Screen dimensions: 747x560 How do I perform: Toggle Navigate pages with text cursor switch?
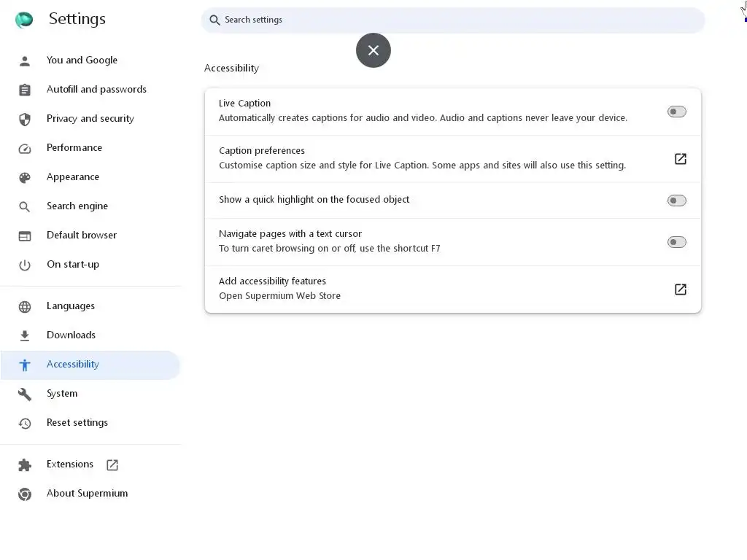[676, 242]
